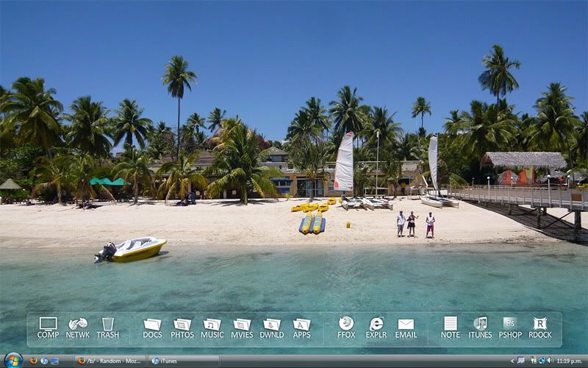Switch to the /b/ - Random Mozilla taskbar window
Image resolution: width=588 pixels, height=368 pixels.
click(110, 361)
